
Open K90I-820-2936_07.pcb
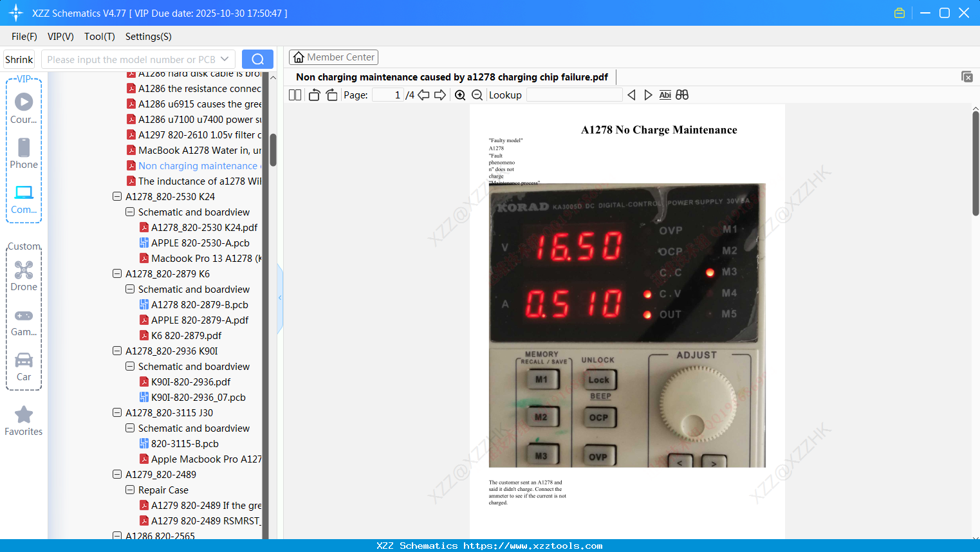pos(198,397)
